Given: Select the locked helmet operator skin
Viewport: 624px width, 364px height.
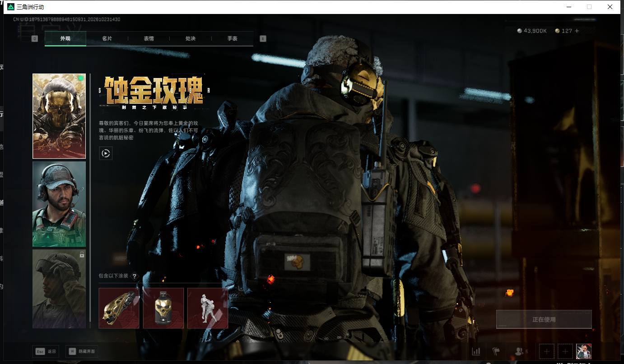Looking at the screenshot, I should click(x=59, y=289).
